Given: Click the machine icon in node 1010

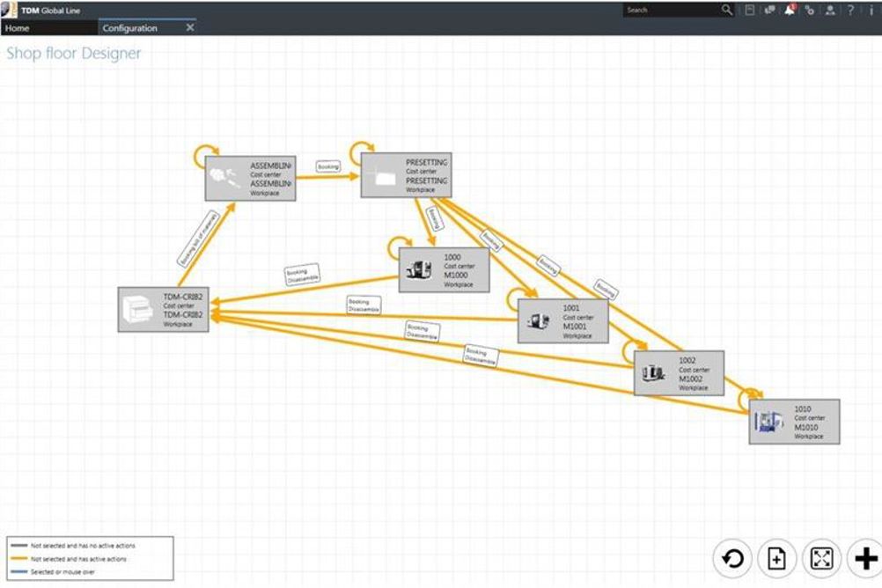Looking at the screenshot, I should click(x=768, y=422).
